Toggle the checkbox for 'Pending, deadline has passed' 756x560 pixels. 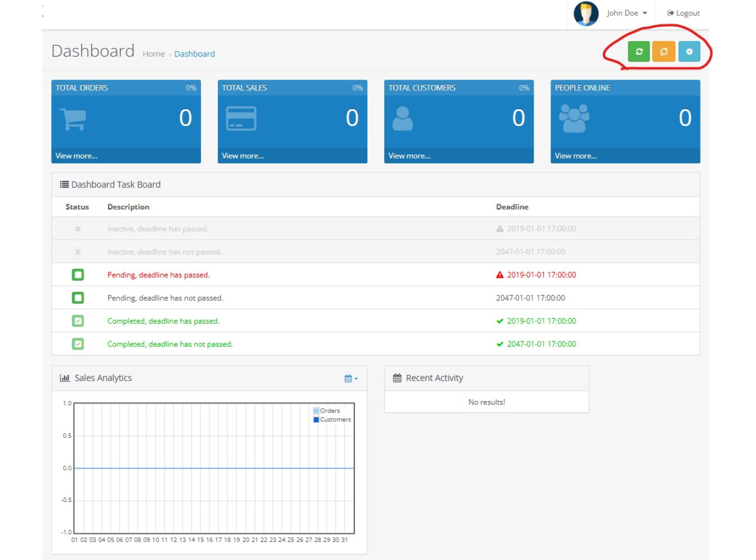(x=78, y=274)
